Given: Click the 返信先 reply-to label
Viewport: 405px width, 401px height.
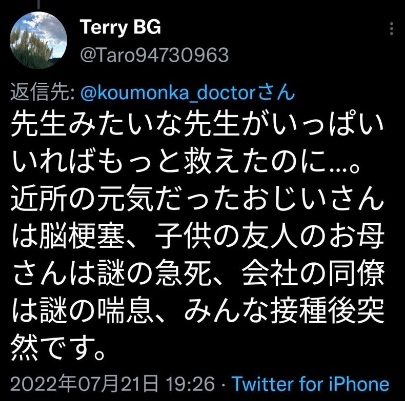Looking at the screenshot, I should [x=43, y=93].
